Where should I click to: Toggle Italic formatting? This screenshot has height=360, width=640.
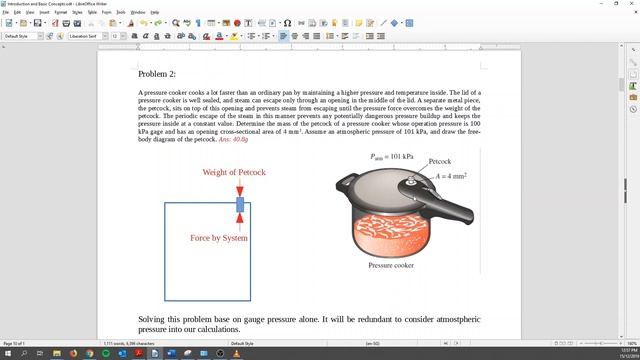(x=145, y=36)
